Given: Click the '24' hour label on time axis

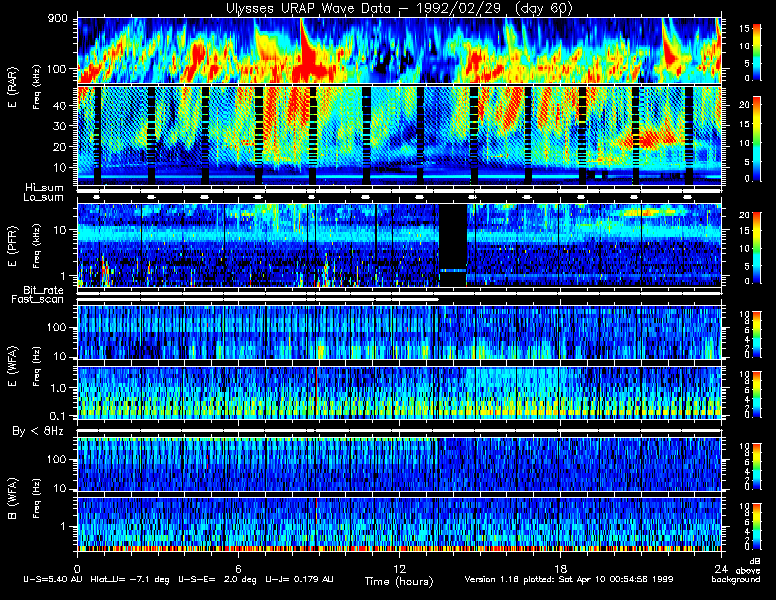Looking at the screenshot, I should (721, 568).
